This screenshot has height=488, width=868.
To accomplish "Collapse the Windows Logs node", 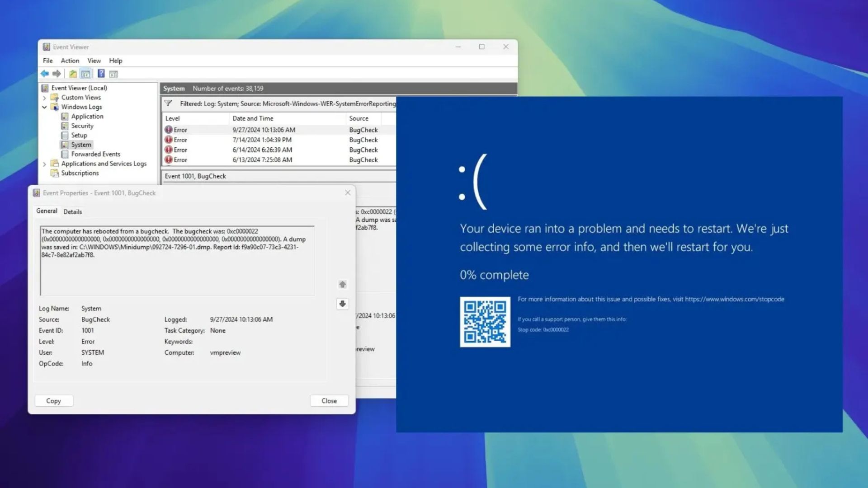I will click(44, 107).
